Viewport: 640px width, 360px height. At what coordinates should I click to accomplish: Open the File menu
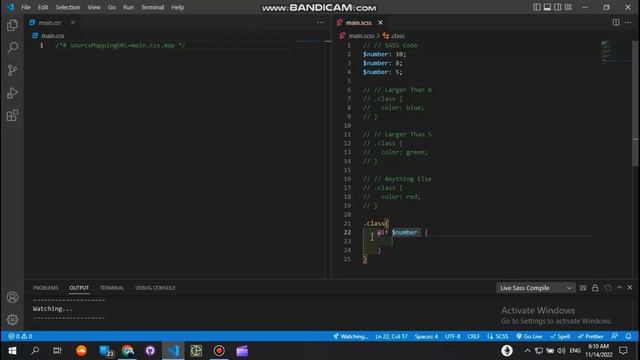tap(26, 7)
